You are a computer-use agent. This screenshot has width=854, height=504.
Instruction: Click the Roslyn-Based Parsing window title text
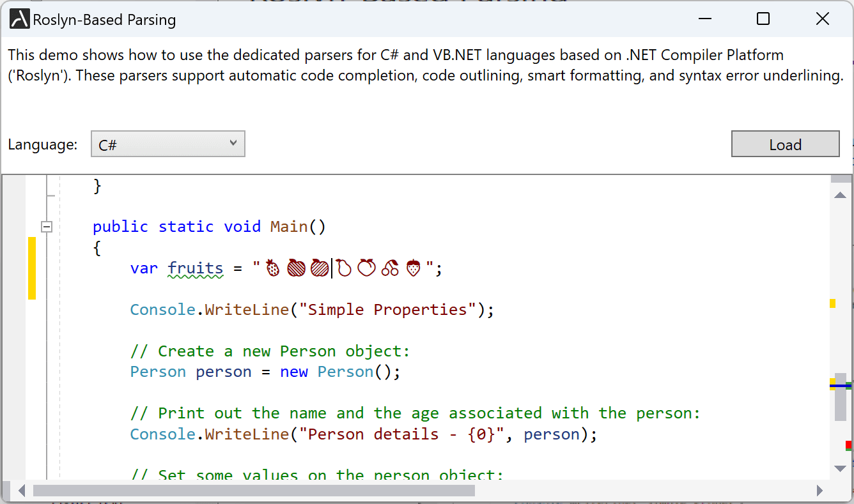pyautogui.click(x=104, y=20)
